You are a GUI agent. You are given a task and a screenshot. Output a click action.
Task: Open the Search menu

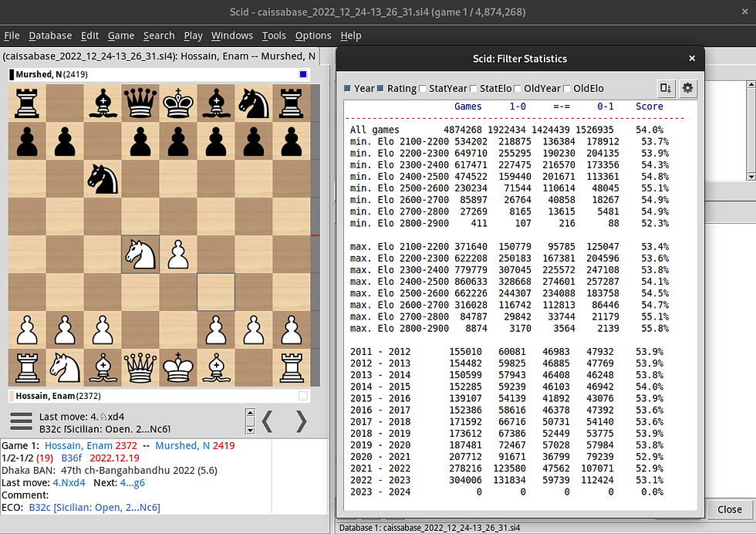click(159, 35)
